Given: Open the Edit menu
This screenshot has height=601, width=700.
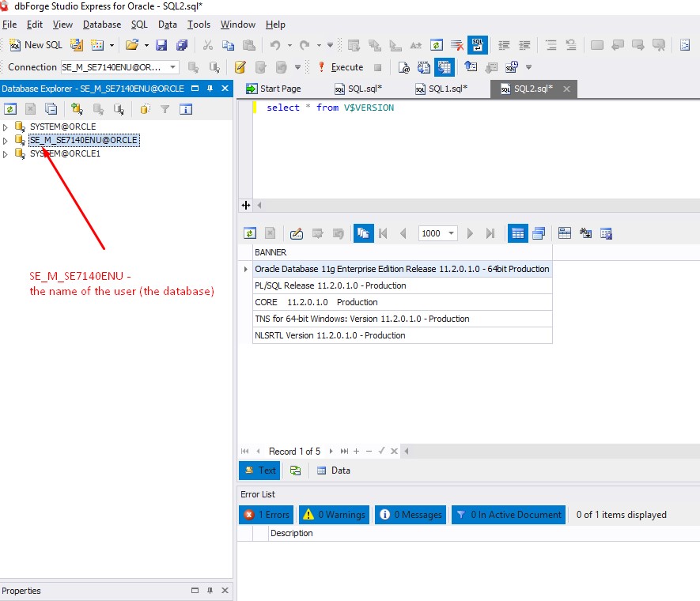Looking at the screenshot, I should click(x=34, y=25).
